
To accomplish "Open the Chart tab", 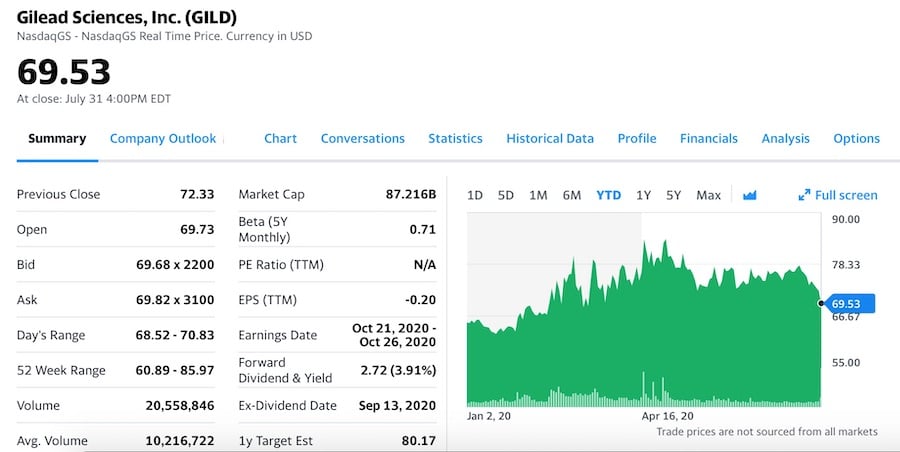I will coord(280,138).
